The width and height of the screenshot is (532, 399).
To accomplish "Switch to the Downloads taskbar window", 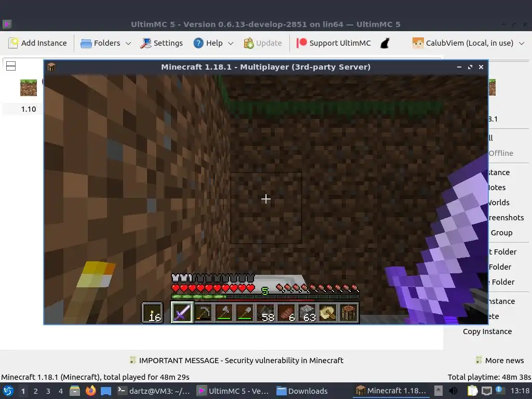I will (x=302, y=391).
